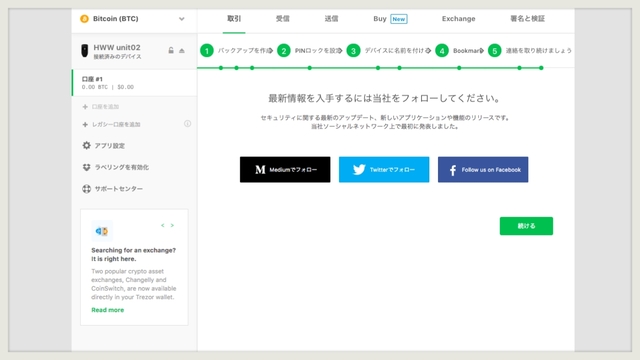This screenshot has height=360, width=640.
Task: Open the サポートセンター lifebuoy icon
Action: [86, 189]
